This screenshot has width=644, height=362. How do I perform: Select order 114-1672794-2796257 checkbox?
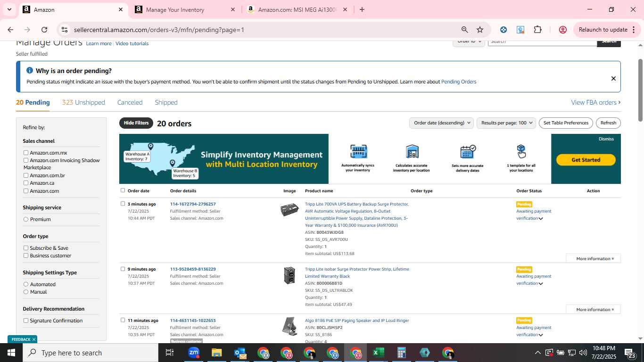(x=123, y=204)
